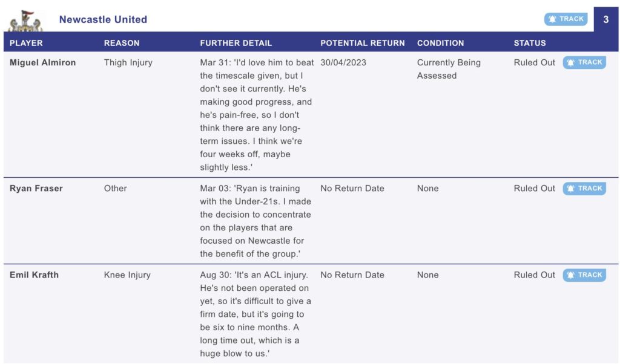Select player name Emil Krafth
The image size is (620, 364).
pos(34,275)
